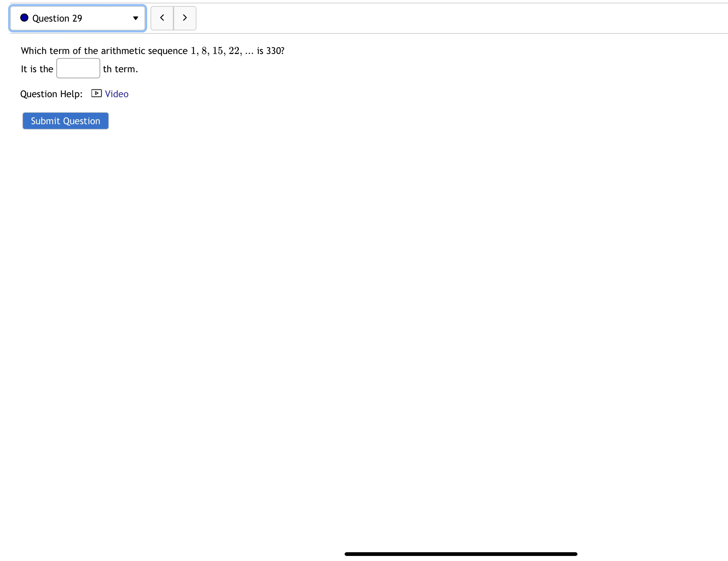Click the video play icon
The height and width of the screenshot is (561, 728).
[97, 93]
